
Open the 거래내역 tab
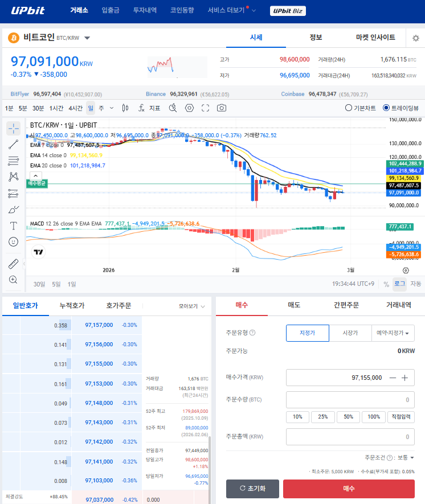click(x=399, y=305)
